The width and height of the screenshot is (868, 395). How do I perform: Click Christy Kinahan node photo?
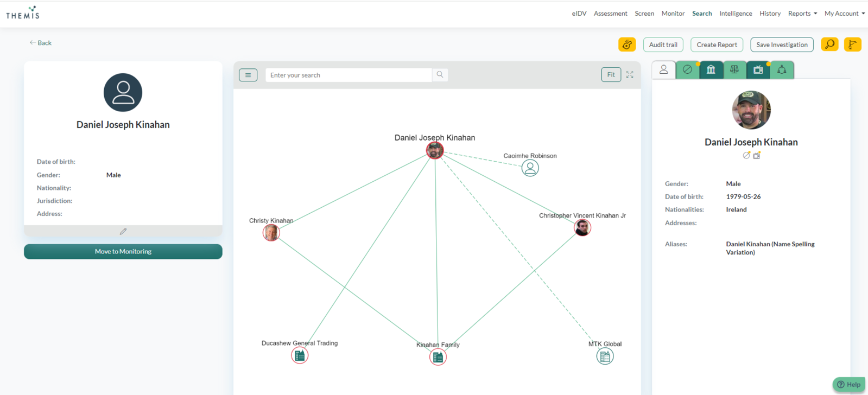(x=271, y=232)
